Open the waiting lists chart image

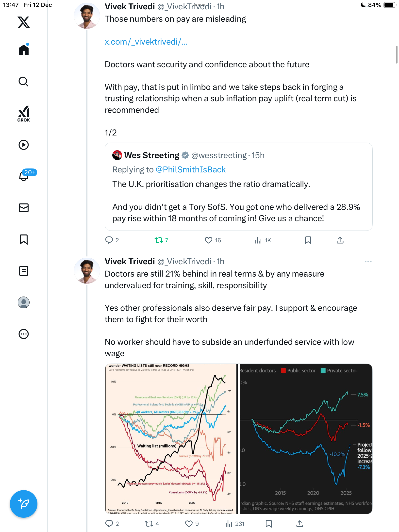(171, 438)
